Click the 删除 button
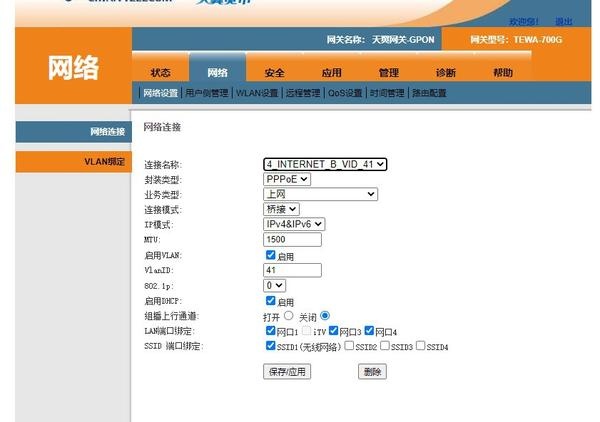The width and height of the screenshot is (600, 422). 372,371
